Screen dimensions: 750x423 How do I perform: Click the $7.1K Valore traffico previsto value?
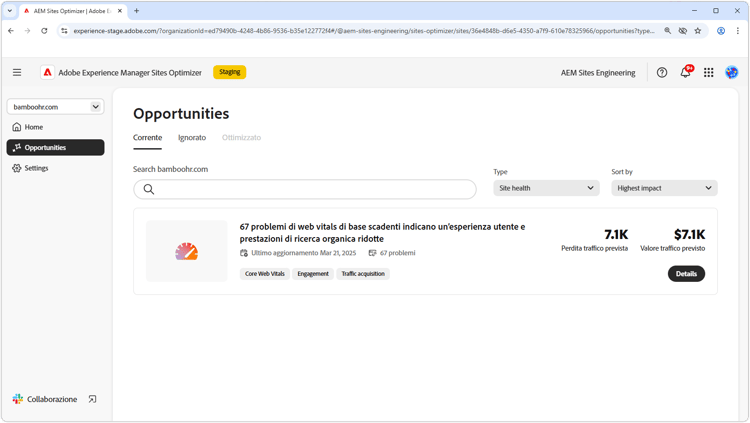tap(689, 234)
